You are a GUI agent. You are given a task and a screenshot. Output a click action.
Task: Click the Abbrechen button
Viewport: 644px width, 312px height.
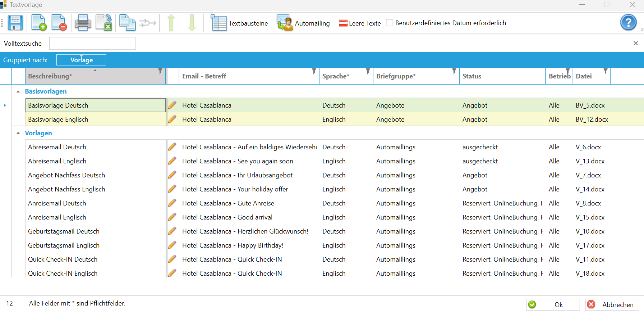tap(612, 304)
